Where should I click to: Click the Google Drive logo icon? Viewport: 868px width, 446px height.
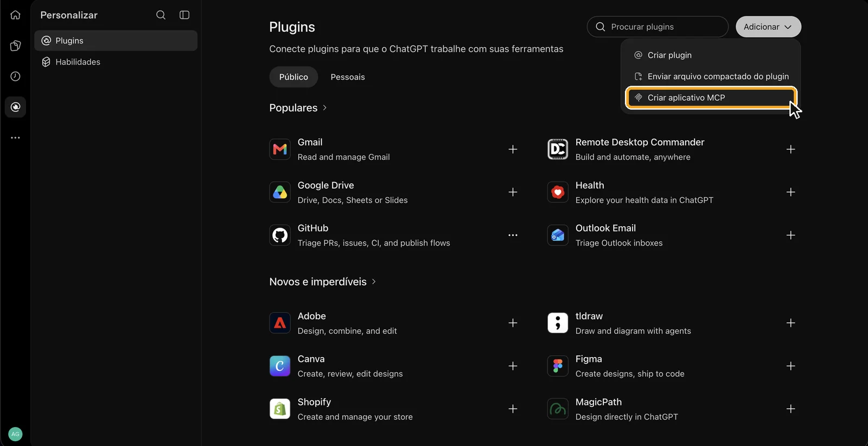280,192
